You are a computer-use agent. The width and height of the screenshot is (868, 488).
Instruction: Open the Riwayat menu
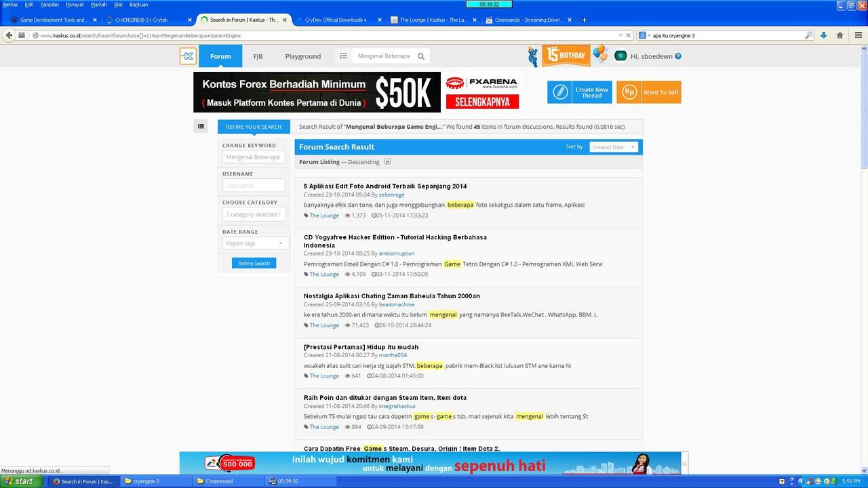click(x=75, y=5)
